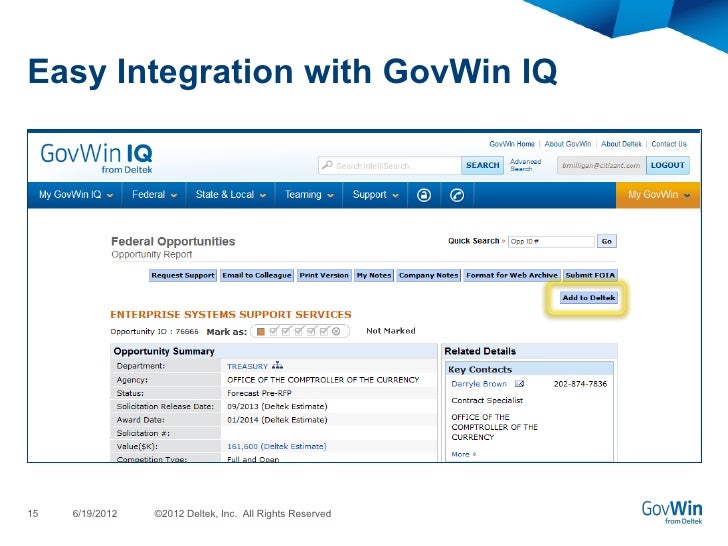Click the ENTERPRISE SYSTEMS SUPPORT SERVICES title

point(231,314)
